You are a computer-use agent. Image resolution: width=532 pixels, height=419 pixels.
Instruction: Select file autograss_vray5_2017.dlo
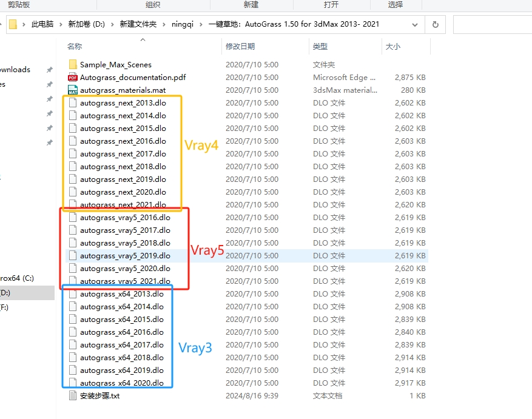[125, 230]
